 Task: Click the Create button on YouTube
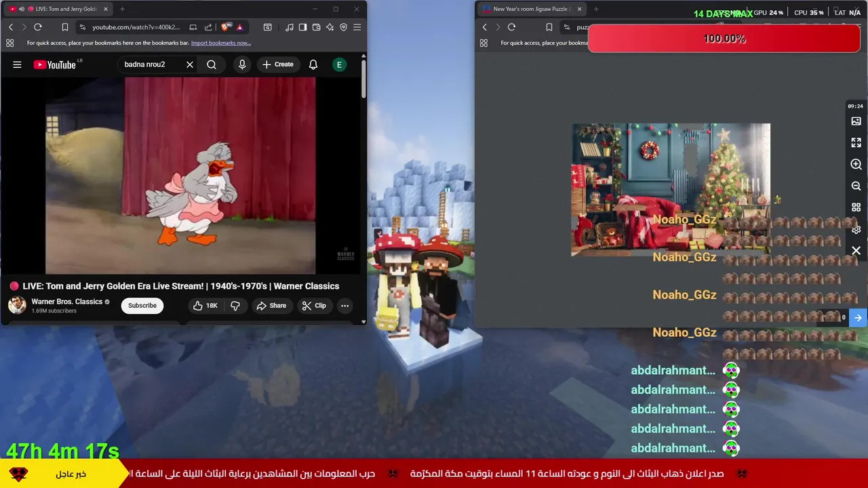(278, 64)
